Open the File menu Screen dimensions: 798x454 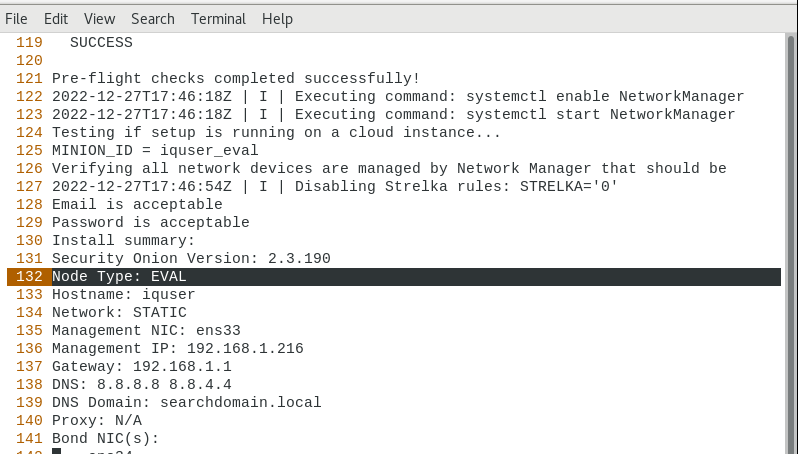coord(16,19)
